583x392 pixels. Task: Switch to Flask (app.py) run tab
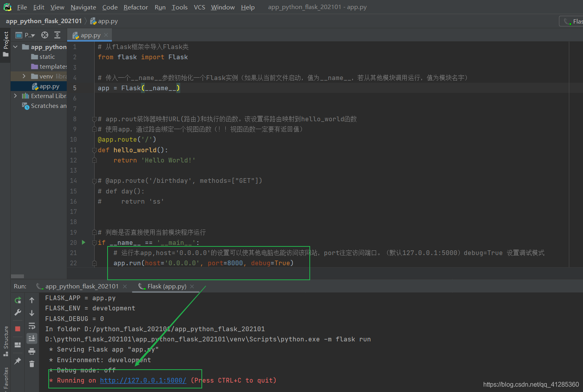(162, 286)
